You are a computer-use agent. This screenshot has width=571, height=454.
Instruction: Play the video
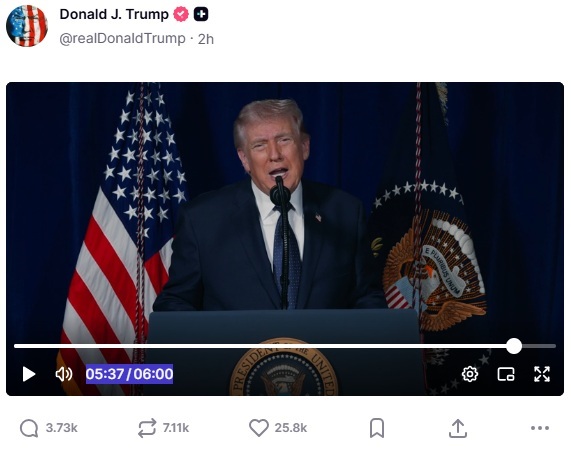[x=29, y=374]
